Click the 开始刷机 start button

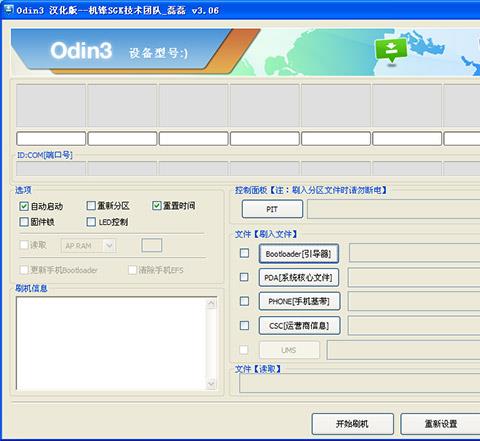coord(353,424)
